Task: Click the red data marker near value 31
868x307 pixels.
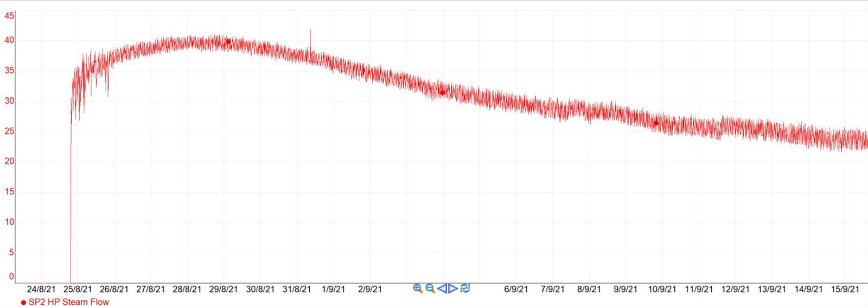Action: pos(442,93)
